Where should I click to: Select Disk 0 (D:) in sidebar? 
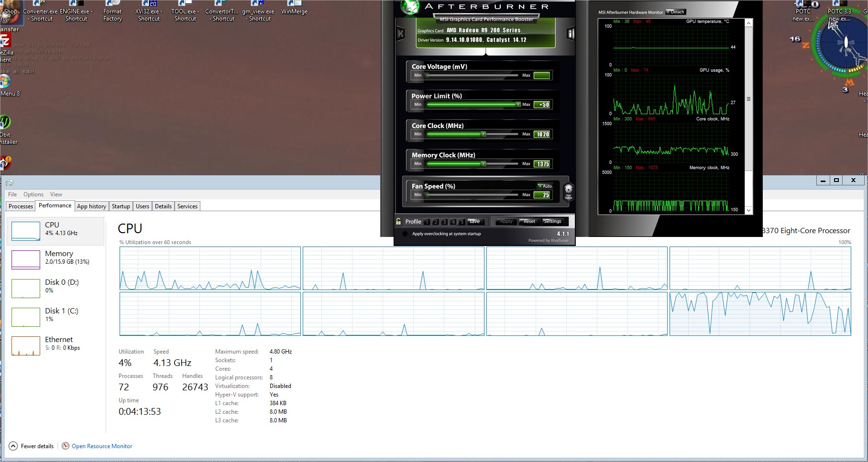55,289
